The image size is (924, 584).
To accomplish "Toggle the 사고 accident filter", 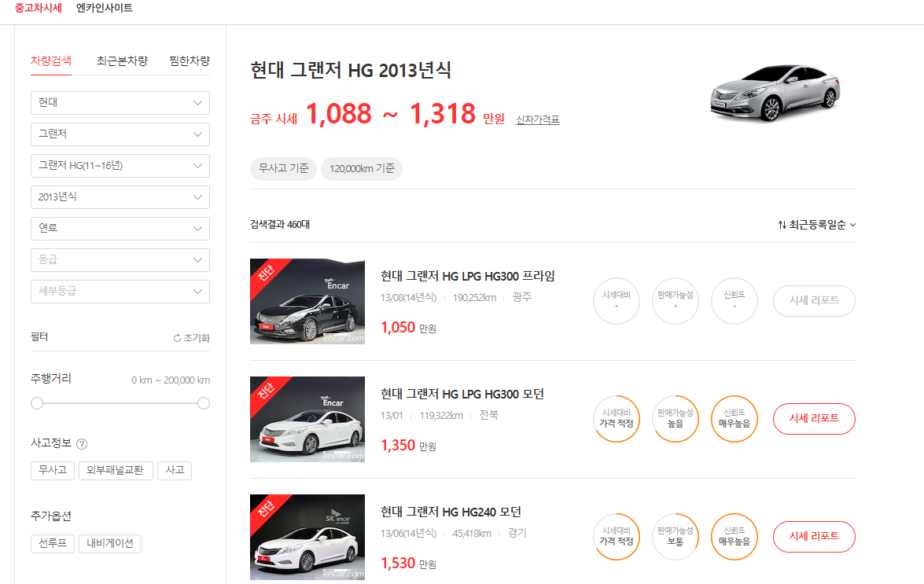I will coord(175,470).
